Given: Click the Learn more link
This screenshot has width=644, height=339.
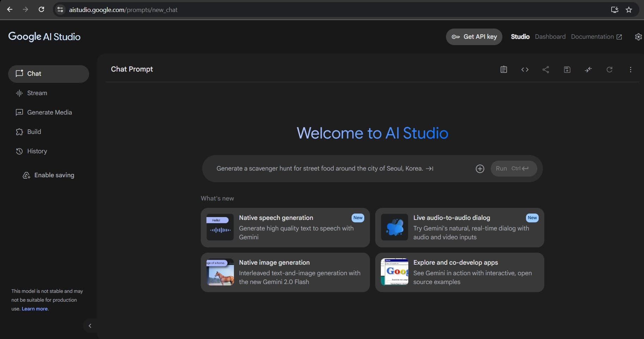Looking at the screenshot, I should 35,309.
